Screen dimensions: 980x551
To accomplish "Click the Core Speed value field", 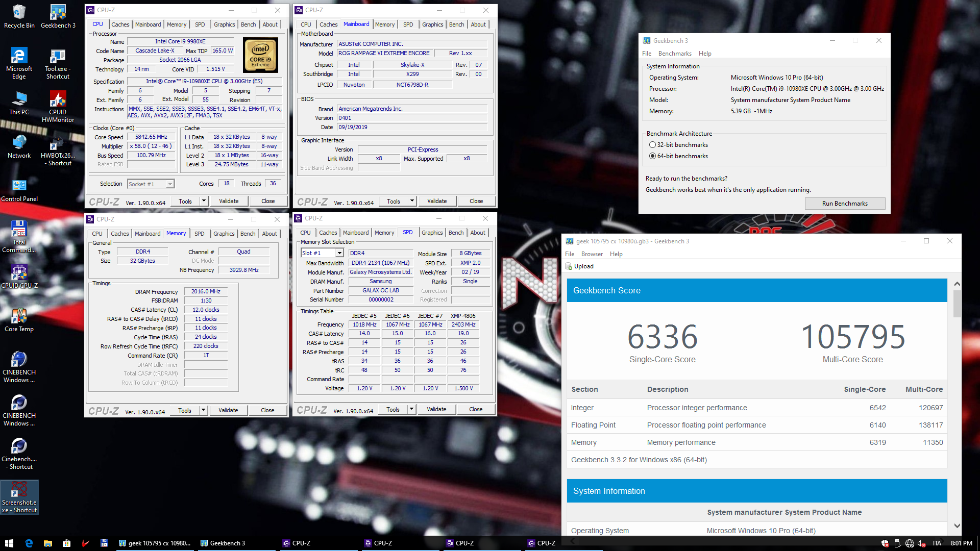I will point(151,137).
